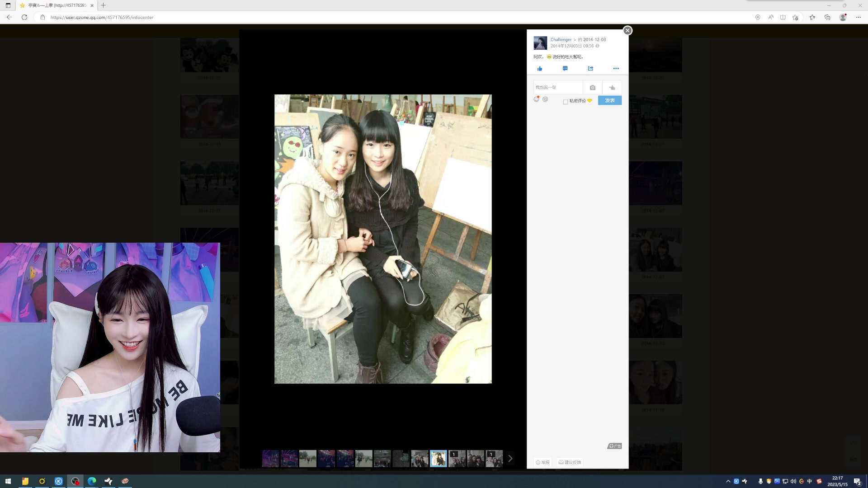Select first thumbnail in the filmstrip

270,458
